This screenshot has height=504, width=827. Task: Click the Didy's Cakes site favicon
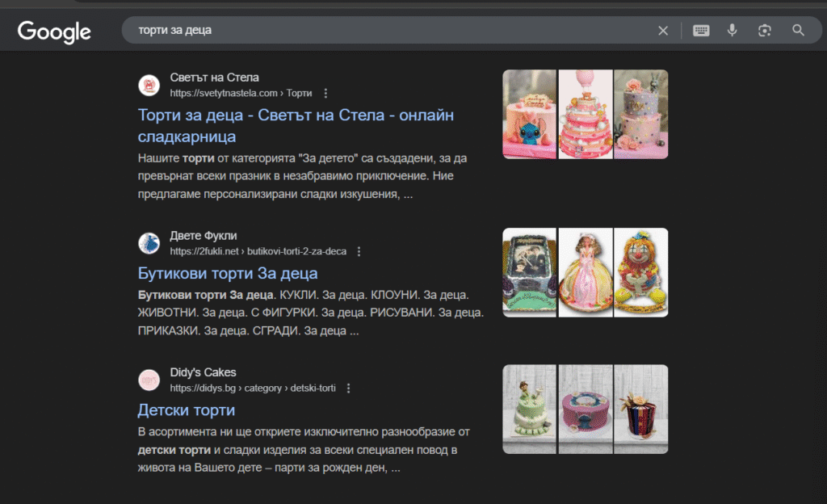tap(149, 380)
